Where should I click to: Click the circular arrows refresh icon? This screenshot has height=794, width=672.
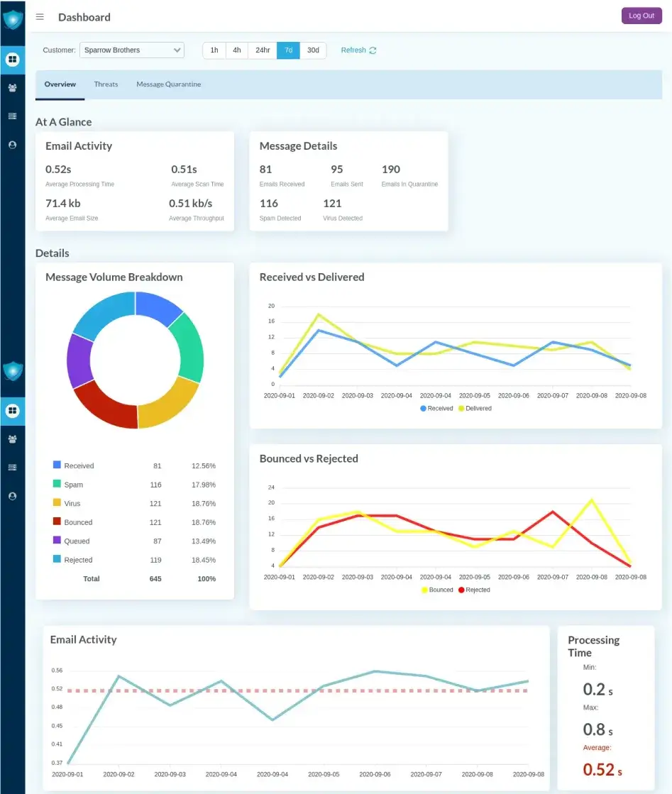click(373, 50)
